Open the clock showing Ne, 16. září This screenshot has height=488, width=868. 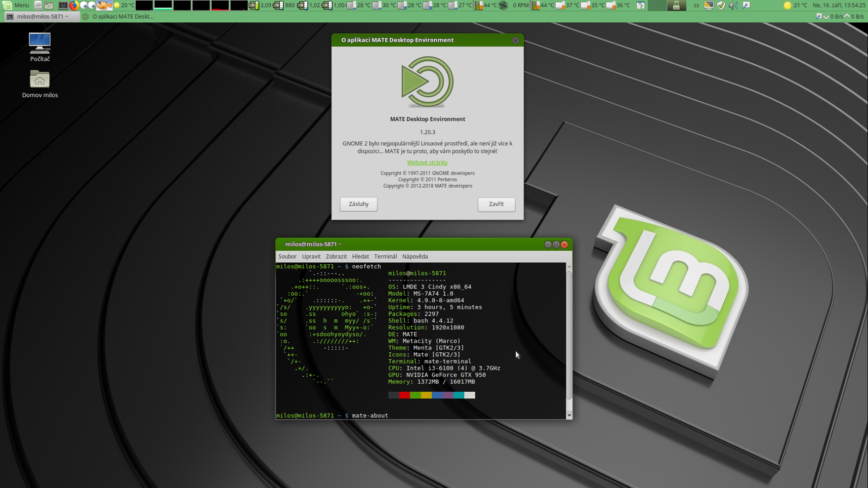[839, 5]
